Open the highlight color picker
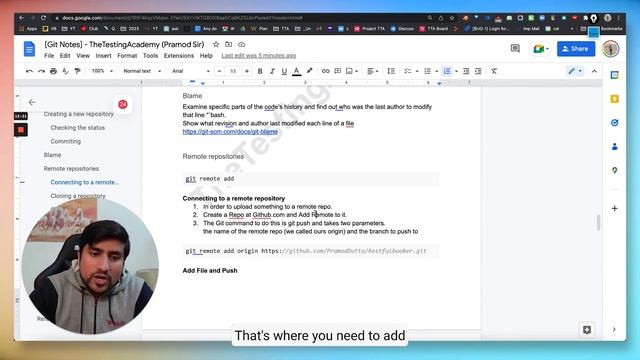 (309, 71)
